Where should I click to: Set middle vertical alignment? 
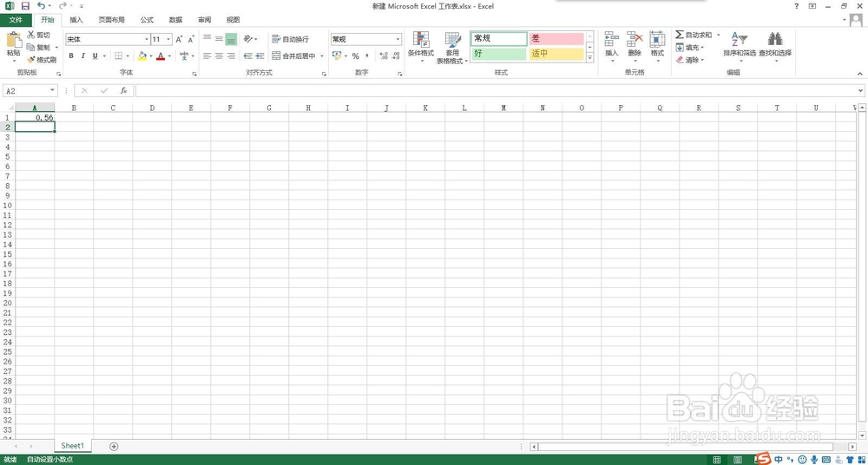(220, 39)
